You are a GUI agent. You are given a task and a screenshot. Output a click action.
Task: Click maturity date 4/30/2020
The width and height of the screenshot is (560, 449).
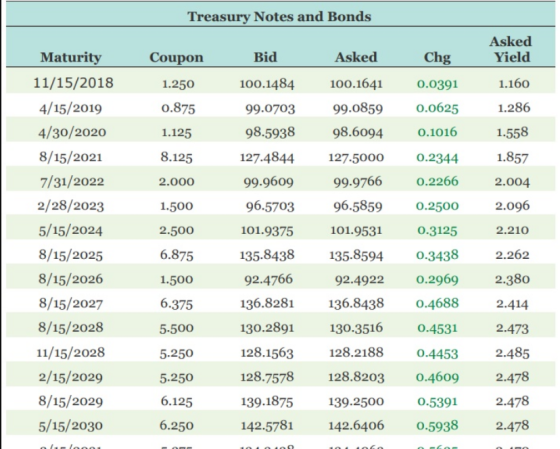click(72, 133)
